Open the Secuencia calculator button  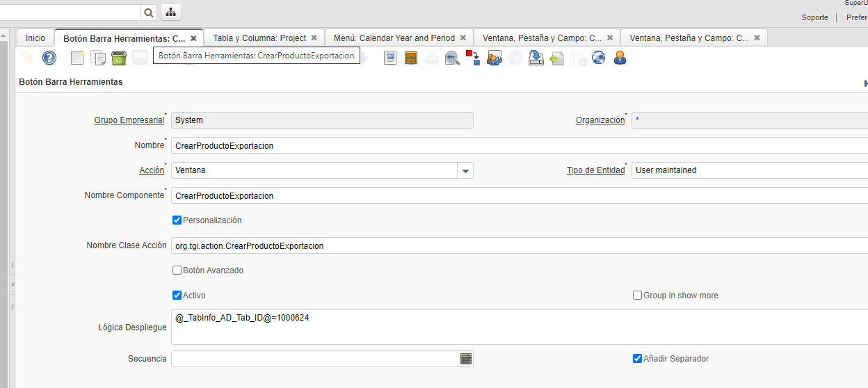click(x=466, y=359)
